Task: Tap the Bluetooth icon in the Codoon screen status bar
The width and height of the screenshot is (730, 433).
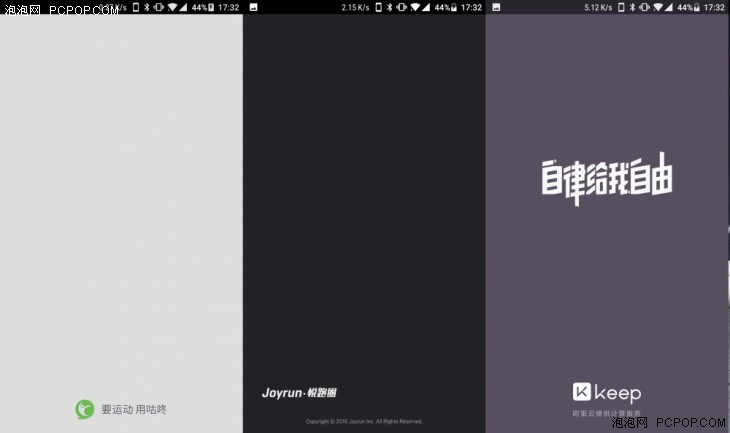Action: click(x=147, y=7)
